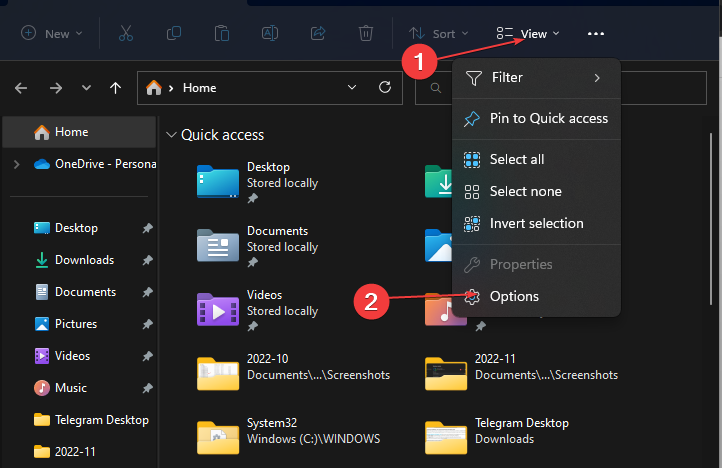Select OneDrive - Personal in sidebar
The image size is (722, 468).
point(95,164)
